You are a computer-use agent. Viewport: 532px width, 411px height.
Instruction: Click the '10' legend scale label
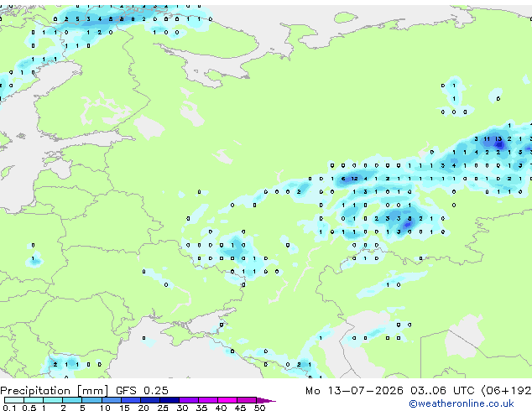click(105, 408)
